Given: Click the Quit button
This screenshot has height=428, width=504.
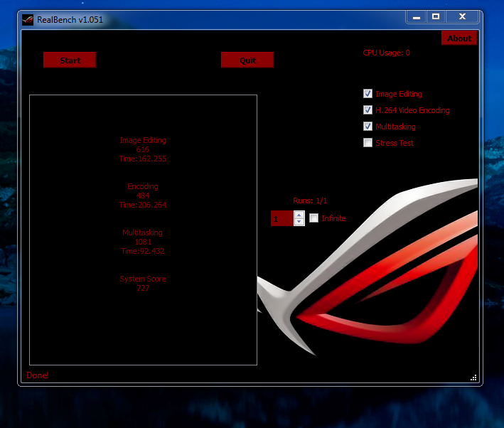Looking at the screenshot, I should [x=247, y=60].
